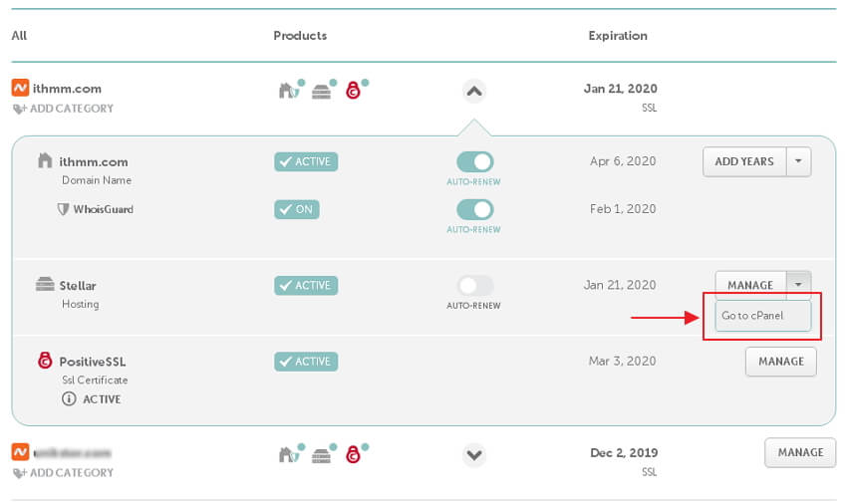Select Go to cPanel menu entry

click(x=762, y=316)
